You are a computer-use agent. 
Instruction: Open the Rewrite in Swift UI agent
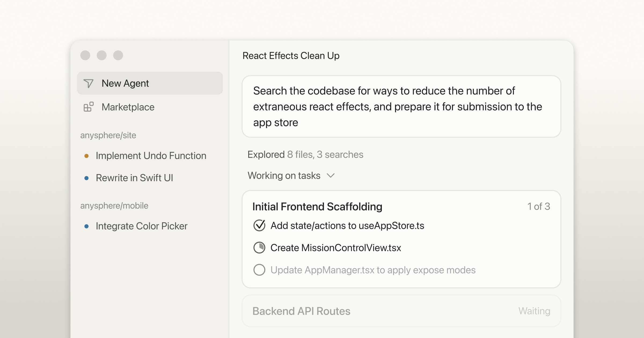tap(134, 178)
